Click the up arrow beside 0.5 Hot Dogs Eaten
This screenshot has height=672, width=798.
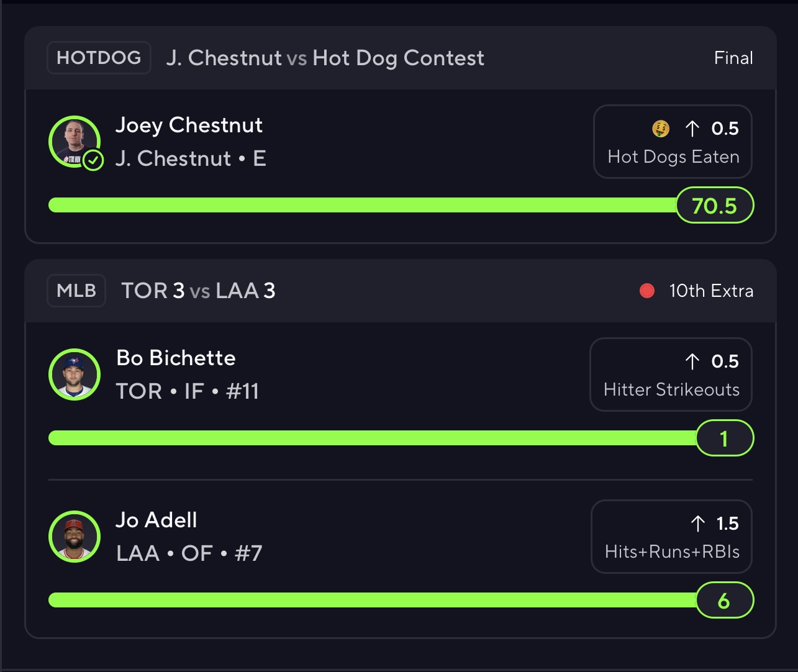[x=692, y=129]
